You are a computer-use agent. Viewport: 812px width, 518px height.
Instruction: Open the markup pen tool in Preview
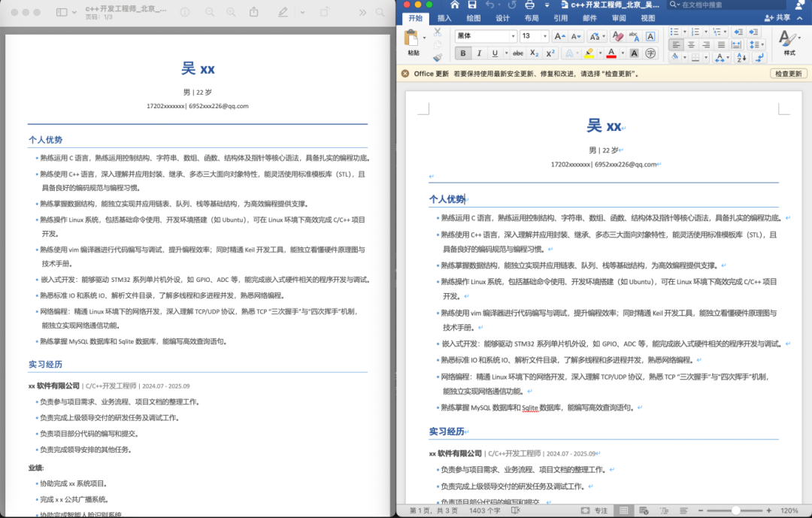pyautogui.click(x=283, y=12)
